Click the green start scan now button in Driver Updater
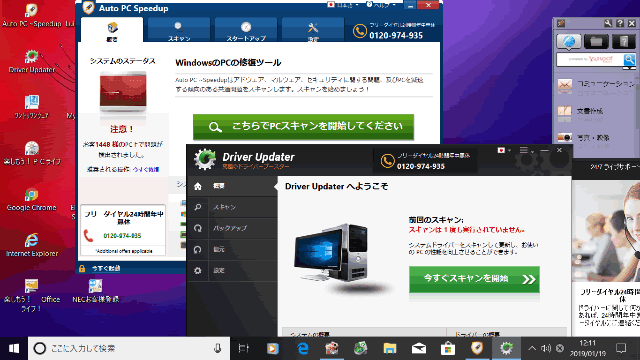The height and width of the screenshot is (360, 640). tap(474, 279)
